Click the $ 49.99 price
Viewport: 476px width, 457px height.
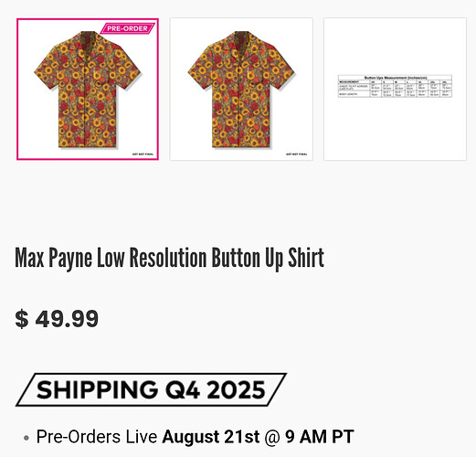click(57, 319)
